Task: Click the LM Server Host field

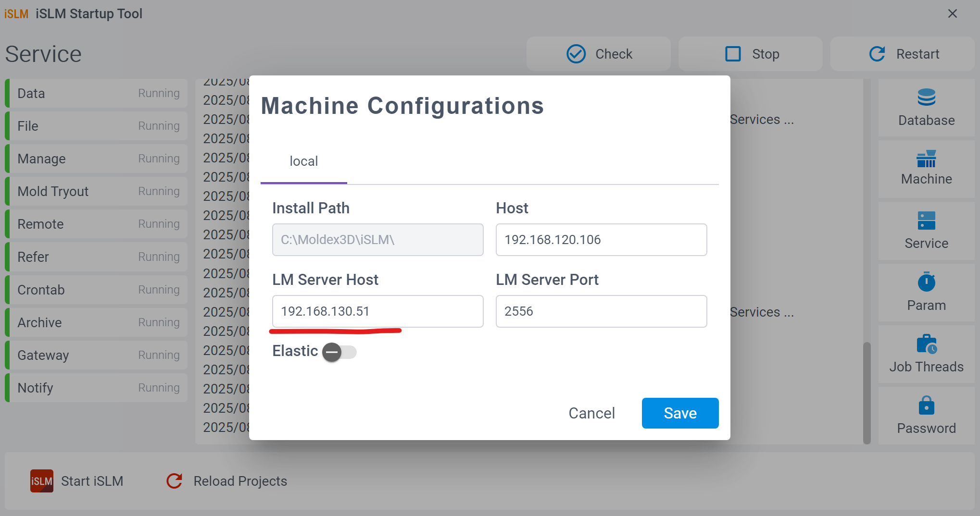Action: point(378,311)
